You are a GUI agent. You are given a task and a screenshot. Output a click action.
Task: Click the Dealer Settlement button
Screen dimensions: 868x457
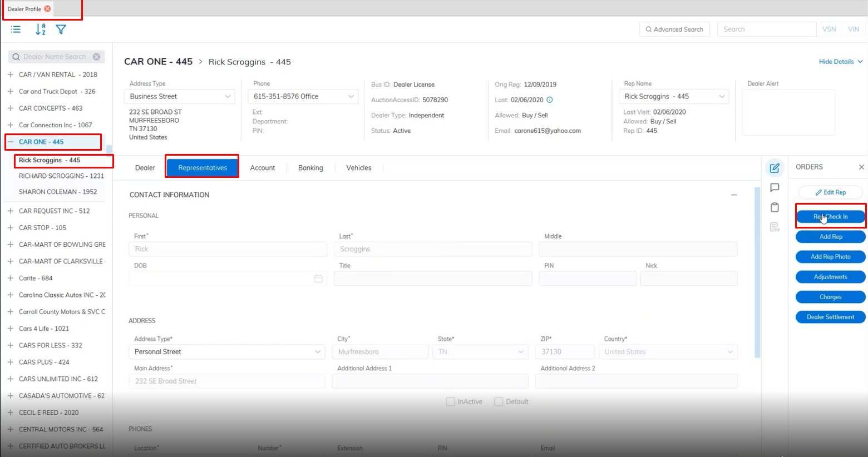pyautogui.click(x=830, y=317)
